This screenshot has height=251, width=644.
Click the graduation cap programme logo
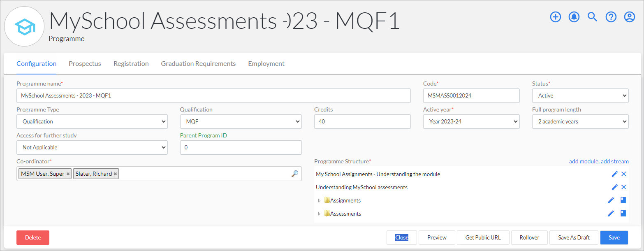[x=24, y=27]
